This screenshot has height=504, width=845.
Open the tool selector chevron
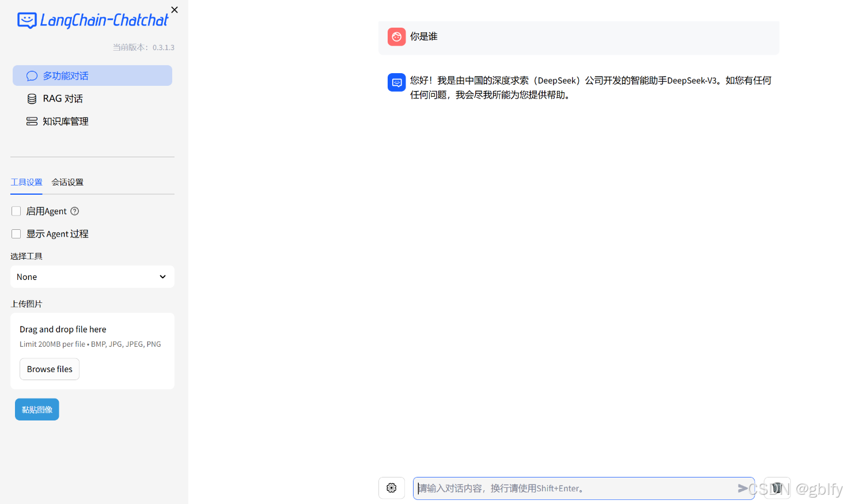pos(162,276)
